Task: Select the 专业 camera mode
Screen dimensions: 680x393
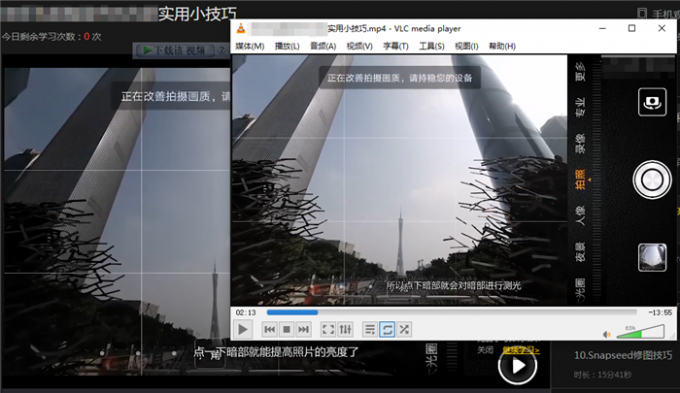Action: pos(580,107)
